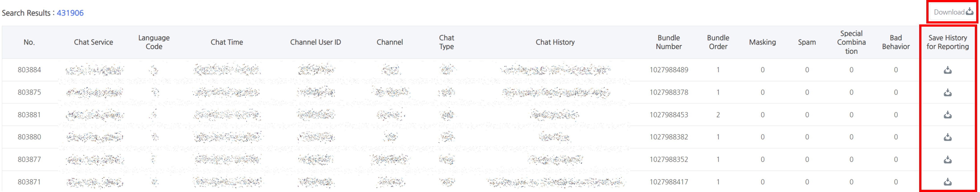Screen dimensions: 980x192
Task: Save history for row 803880
Action: [947, 137]
